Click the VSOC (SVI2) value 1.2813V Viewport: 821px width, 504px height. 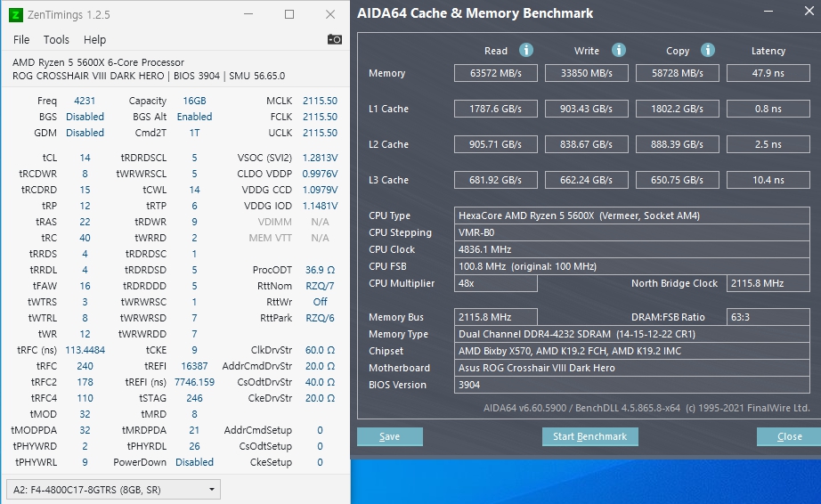(x=320, y=158)
